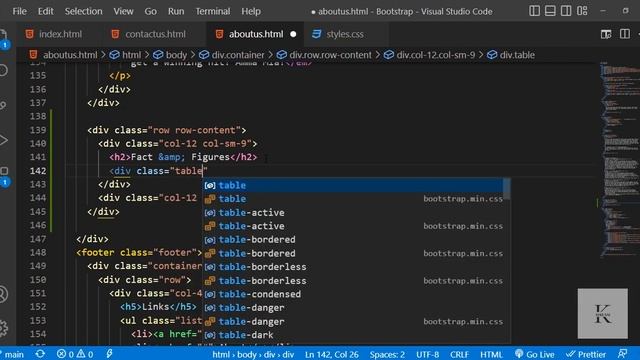Image resolution: width=640 pixels, height=360 pixels.
Task: Click the html breadcrumb
Action: 126,55
